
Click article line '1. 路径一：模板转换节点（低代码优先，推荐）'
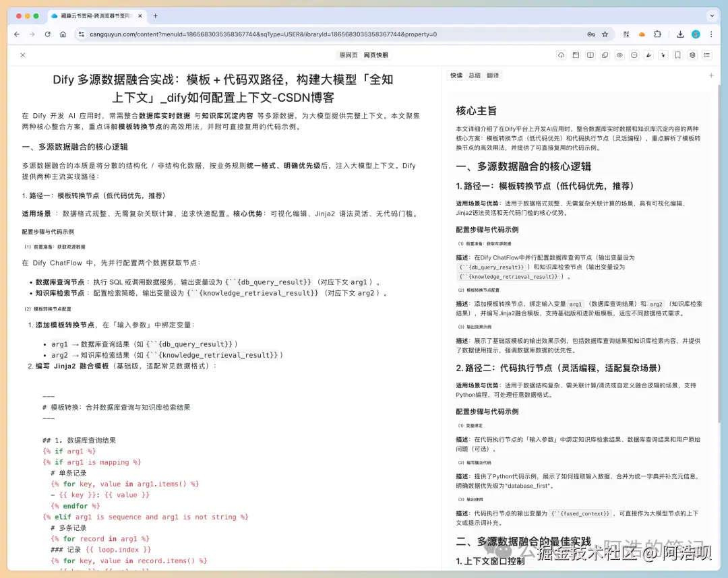pyautogui.click(x=94, y=196)
